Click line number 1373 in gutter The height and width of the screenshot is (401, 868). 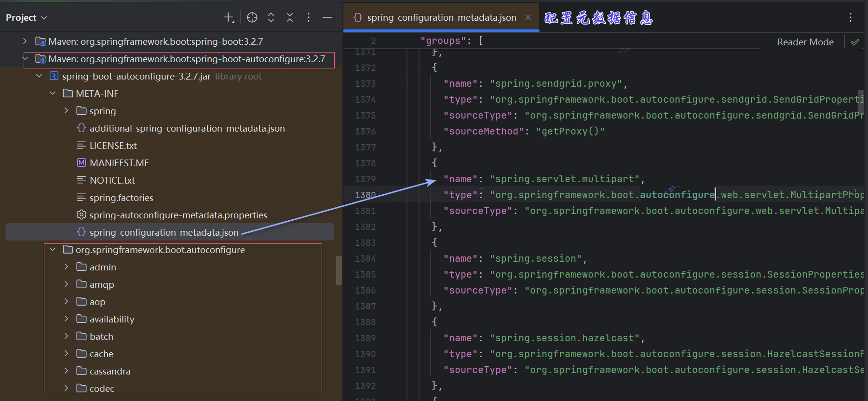pyautogui.click(x=365, y=83)
